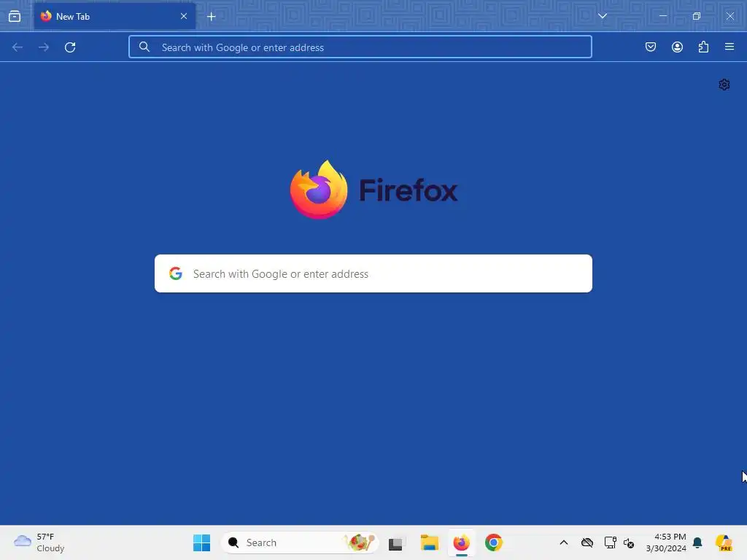Click the address bar magnifier icon

pos(144,47)
